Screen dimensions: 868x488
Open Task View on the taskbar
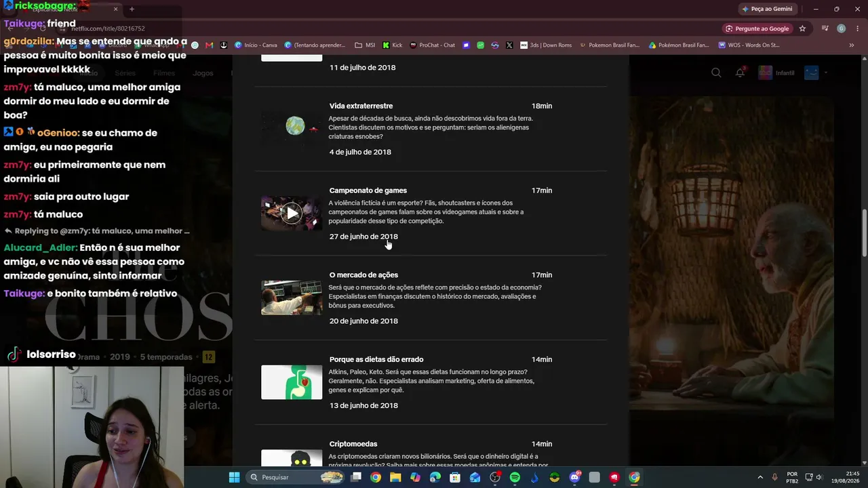356,477
